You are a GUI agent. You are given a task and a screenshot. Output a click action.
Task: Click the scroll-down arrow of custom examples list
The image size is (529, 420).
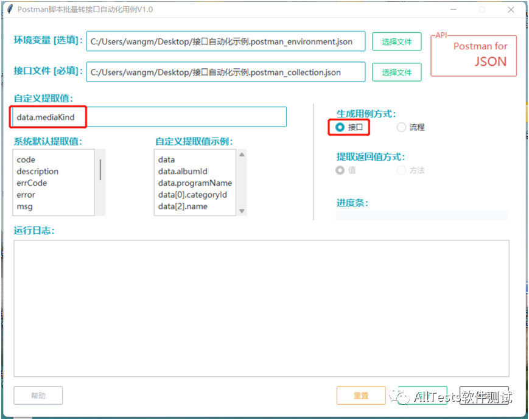(242, 211)
